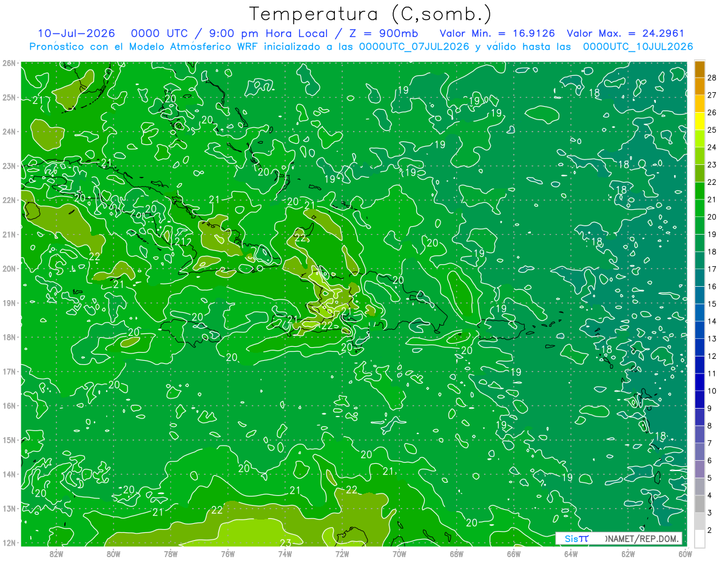The image size is (728, 562).
Task: Click the 60W longitude axis label
Action: (685, 553)
